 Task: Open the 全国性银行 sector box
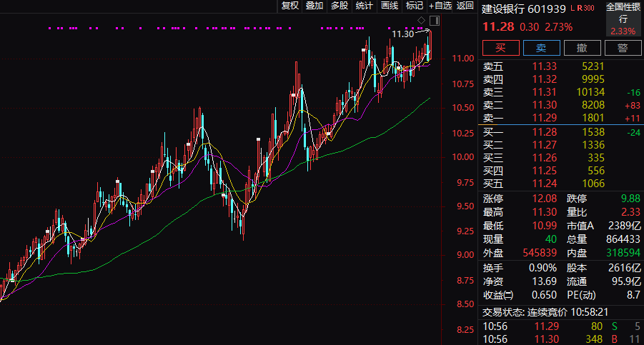tap(623, 19)
